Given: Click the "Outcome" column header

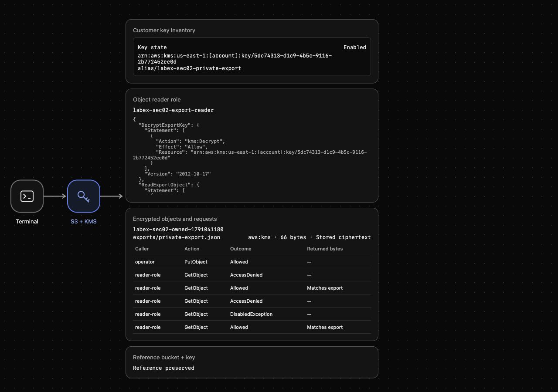Looking at the screenshot, I should pos(241,249).
